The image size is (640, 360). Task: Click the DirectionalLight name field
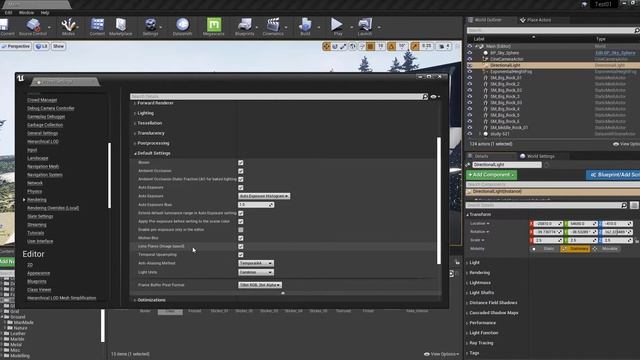507,165
